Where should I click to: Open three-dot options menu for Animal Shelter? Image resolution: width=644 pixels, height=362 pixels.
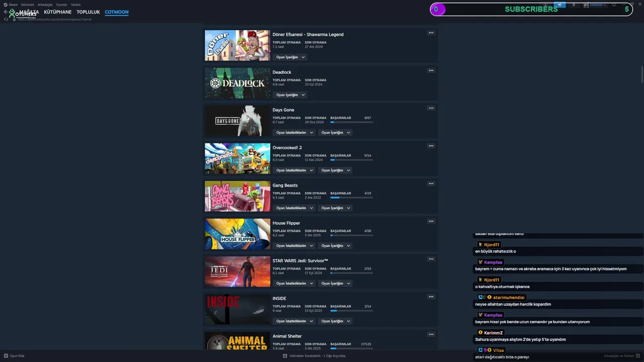pyautogui.click(x=431, y=334)
